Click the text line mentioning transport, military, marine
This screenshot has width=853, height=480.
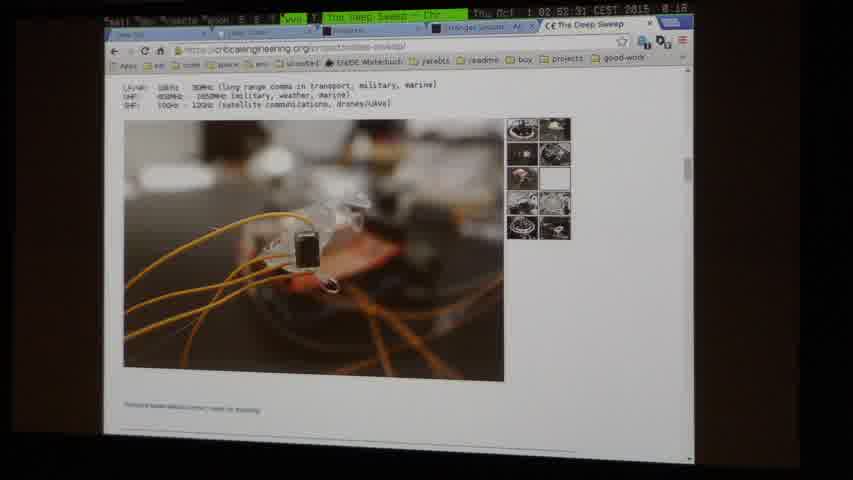click(x=280, y=86)
